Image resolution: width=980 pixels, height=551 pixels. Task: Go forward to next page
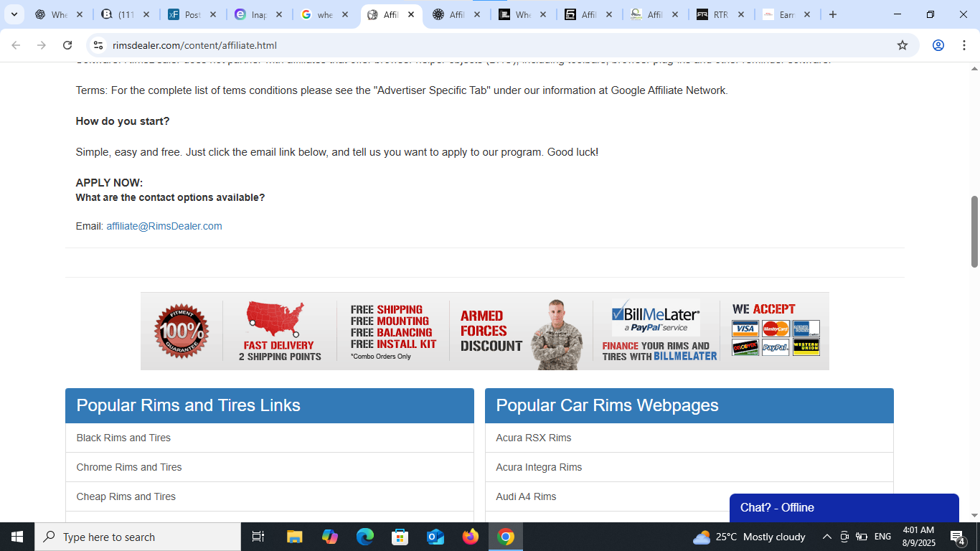42,45
